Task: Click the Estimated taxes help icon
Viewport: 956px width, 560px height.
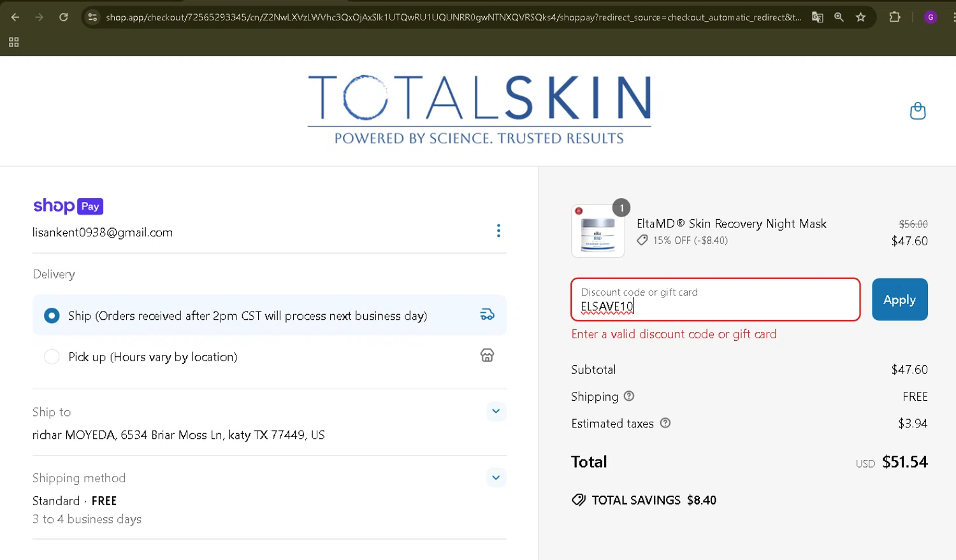Action: (x=665, y=423)
